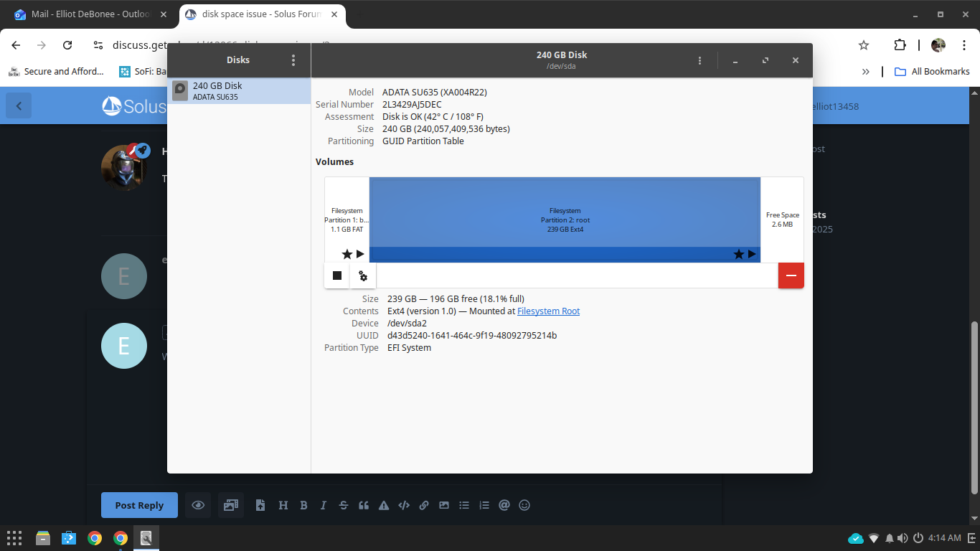Insert emoji in reply toolbar
This screenshot has height=551, width=980.
524,505
